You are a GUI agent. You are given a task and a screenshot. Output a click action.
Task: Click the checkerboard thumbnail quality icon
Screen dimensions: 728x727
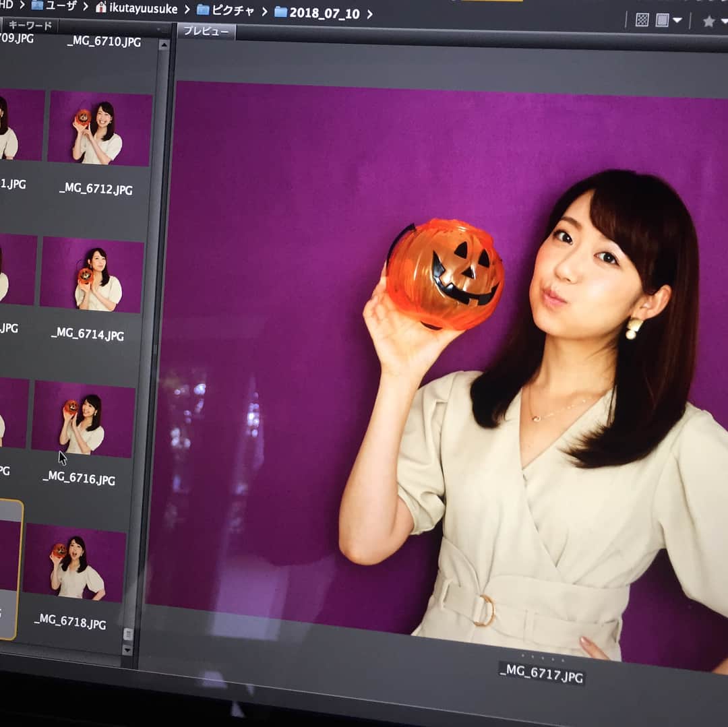click(x=642, y=20)
